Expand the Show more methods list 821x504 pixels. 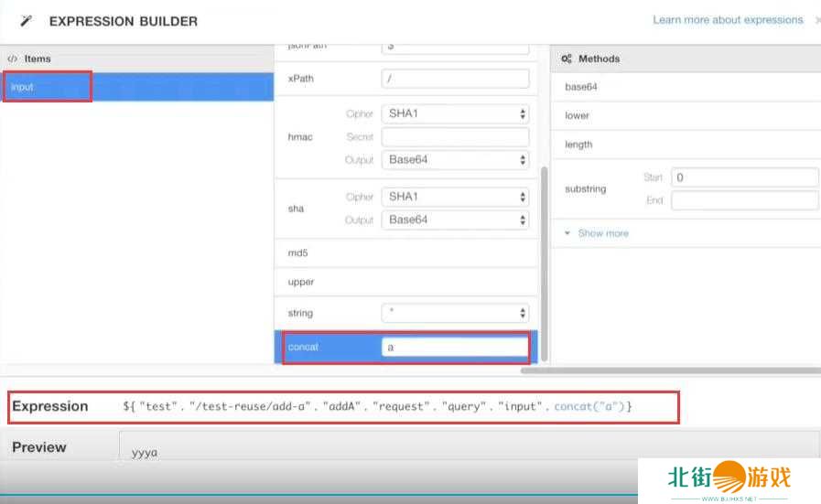tap(602, 233)
